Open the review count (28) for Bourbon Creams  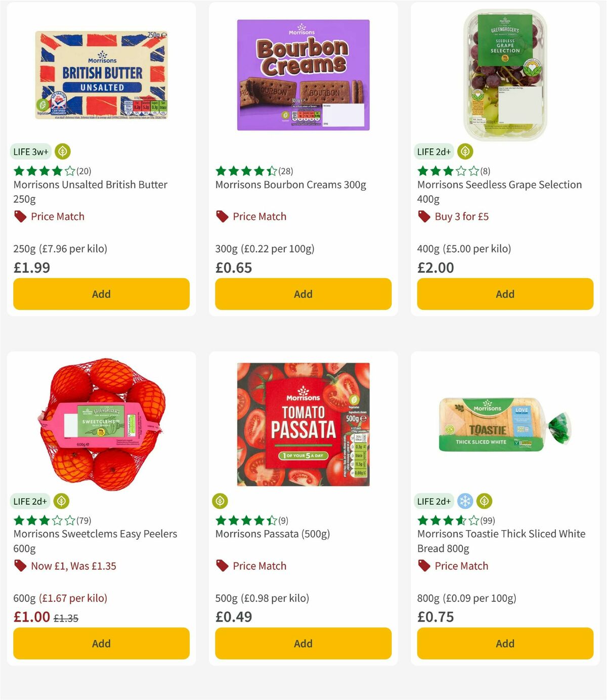pyautogui.click(x=284, y=171)
